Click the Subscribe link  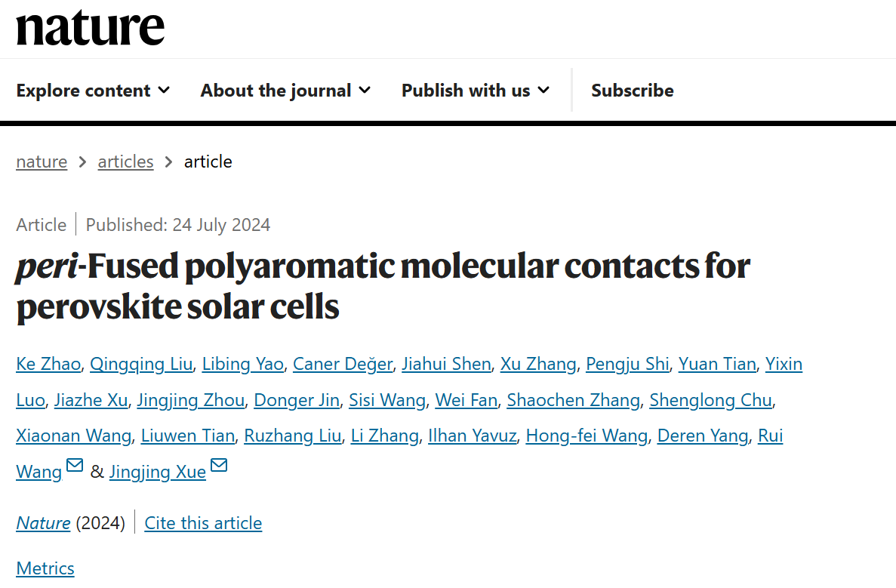point(632,91)
